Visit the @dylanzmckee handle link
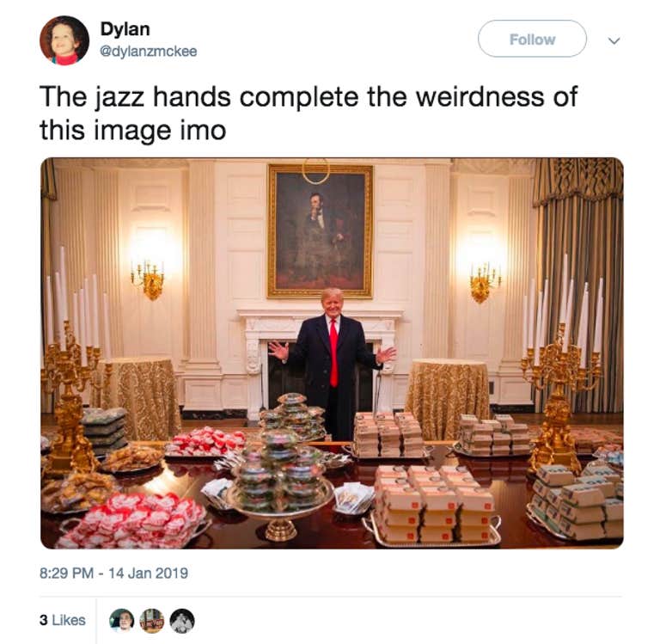This screenshot has height=644, width=660. click(x=148, y=52)
